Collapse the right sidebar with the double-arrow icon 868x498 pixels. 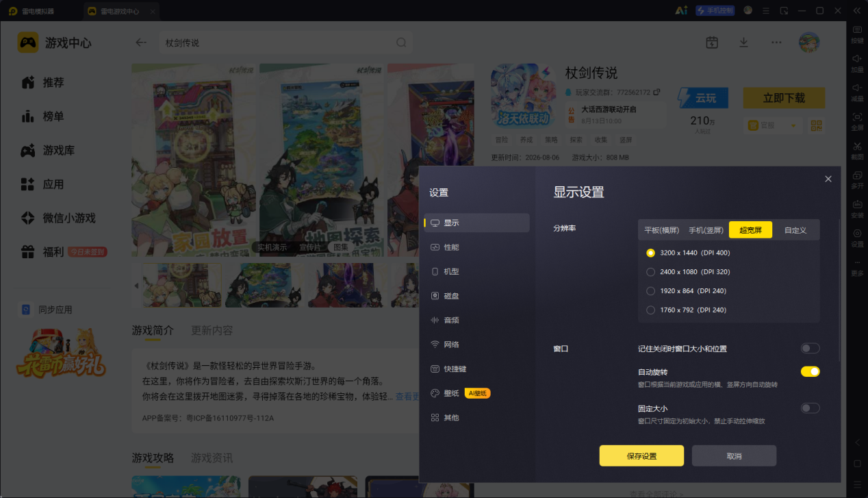(x=857, y=11)
